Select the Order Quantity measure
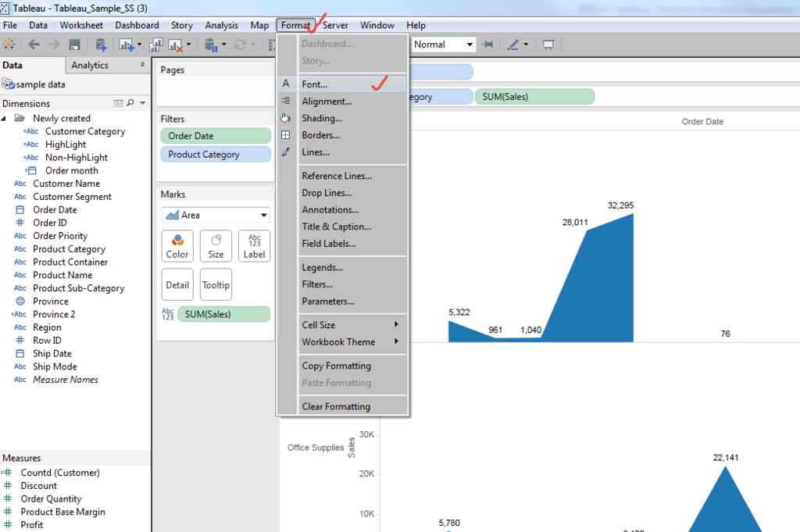 coord(51,499)
